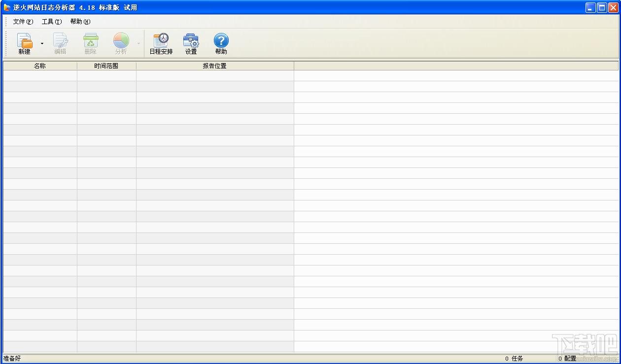Click the 0 配置 status bar indicator
The width and height of the screenshot is (621, 364).
pos(567,359)
